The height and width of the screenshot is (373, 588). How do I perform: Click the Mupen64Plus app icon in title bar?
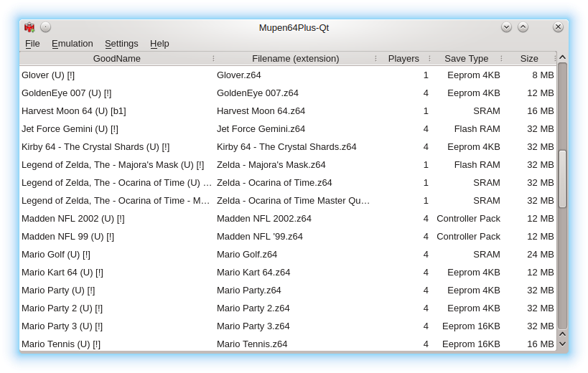(29, 27)
